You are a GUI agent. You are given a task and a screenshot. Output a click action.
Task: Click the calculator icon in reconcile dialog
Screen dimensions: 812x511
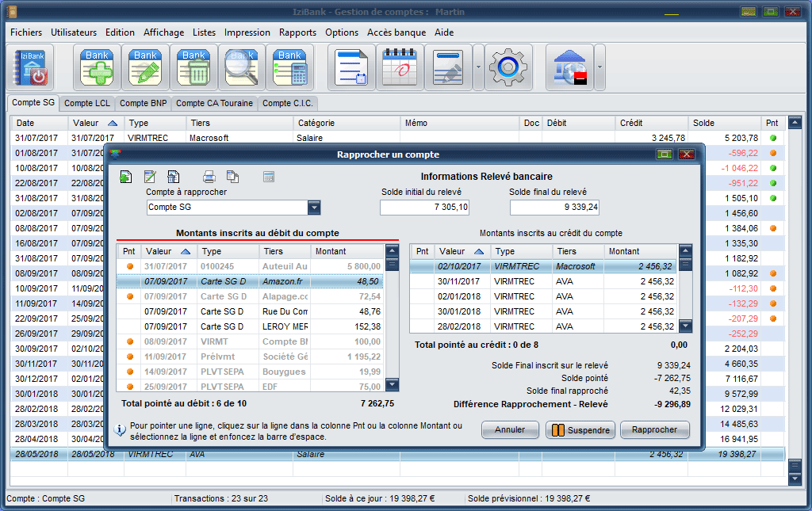coord(268,177)
